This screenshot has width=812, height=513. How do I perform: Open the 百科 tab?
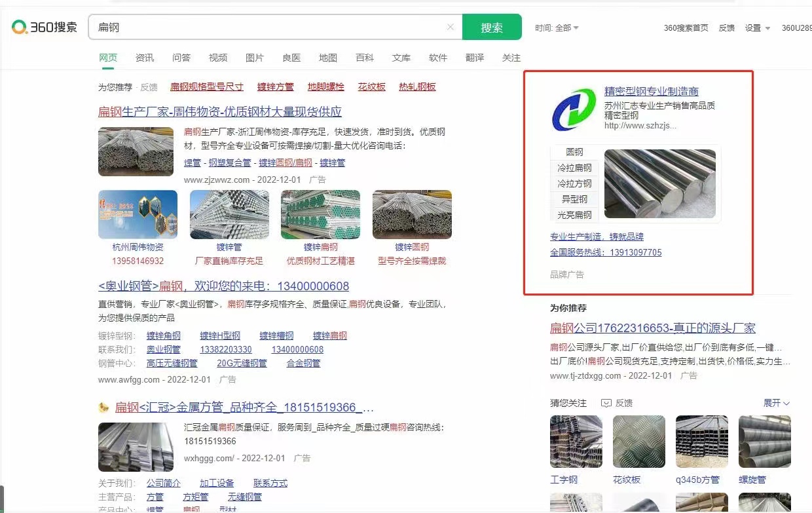coord(365,58)
